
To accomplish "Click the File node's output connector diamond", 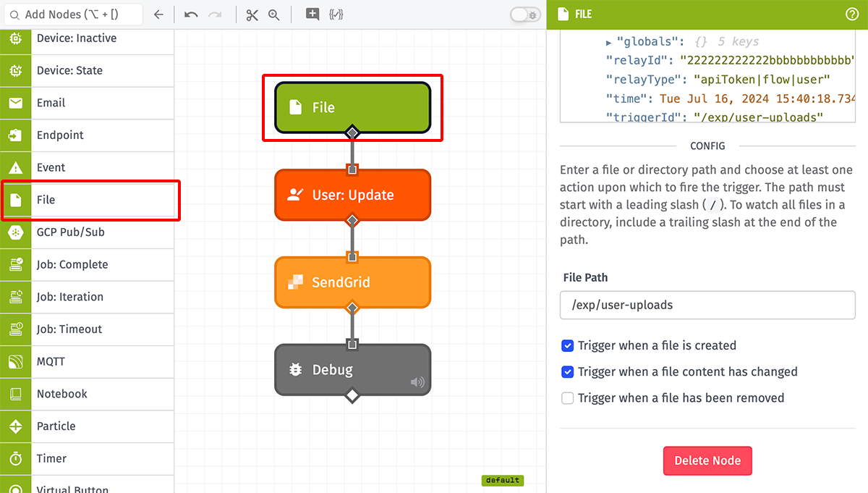I will pos(352,132).
